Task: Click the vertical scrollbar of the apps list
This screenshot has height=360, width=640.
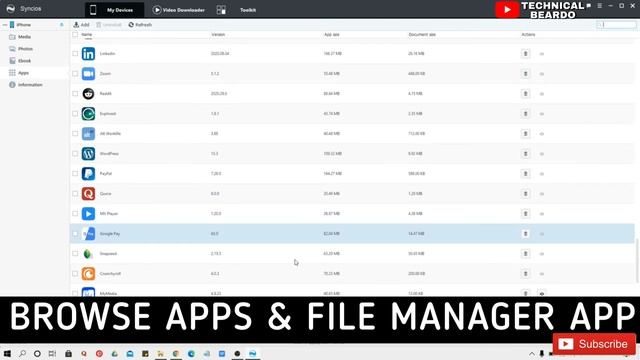Action: point(638,259)
